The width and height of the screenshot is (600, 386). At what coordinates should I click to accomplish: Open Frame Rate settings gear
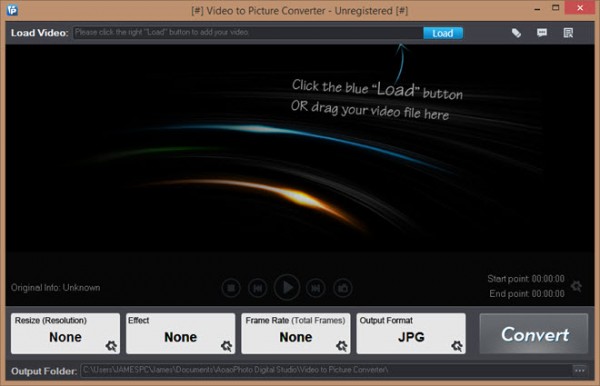click(x=342, y=346)
